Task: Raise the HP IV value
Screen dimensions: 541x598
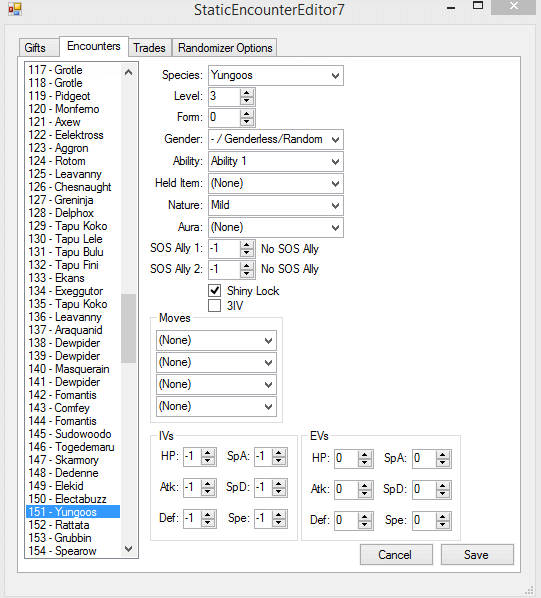Action: tap(208, 453)
